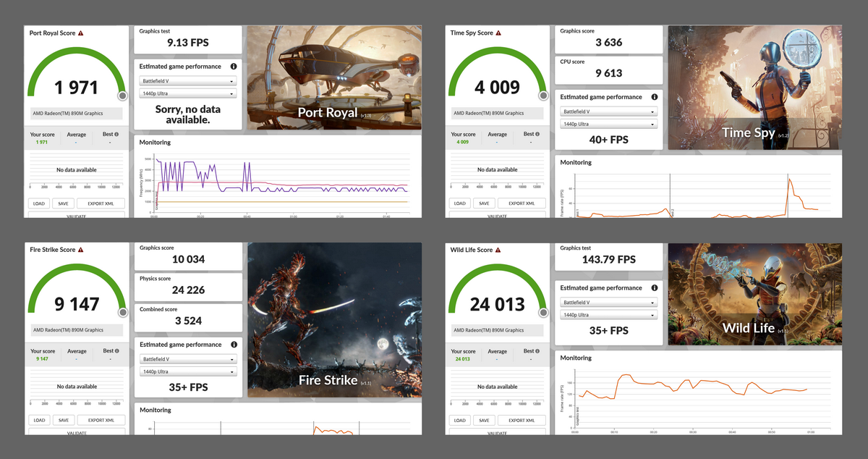The height and width of the screenshot is (459, 868).
Task: Click the warning icon beside Port Royal Score
Action: click(x=81, y=33)
